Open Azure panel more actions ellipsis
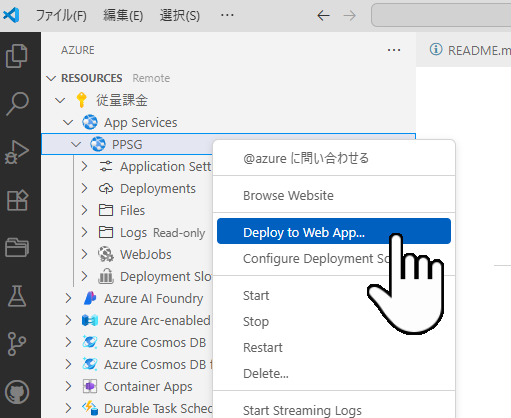The height and width of the screenshot is (418, 511). tap(394, 50)
